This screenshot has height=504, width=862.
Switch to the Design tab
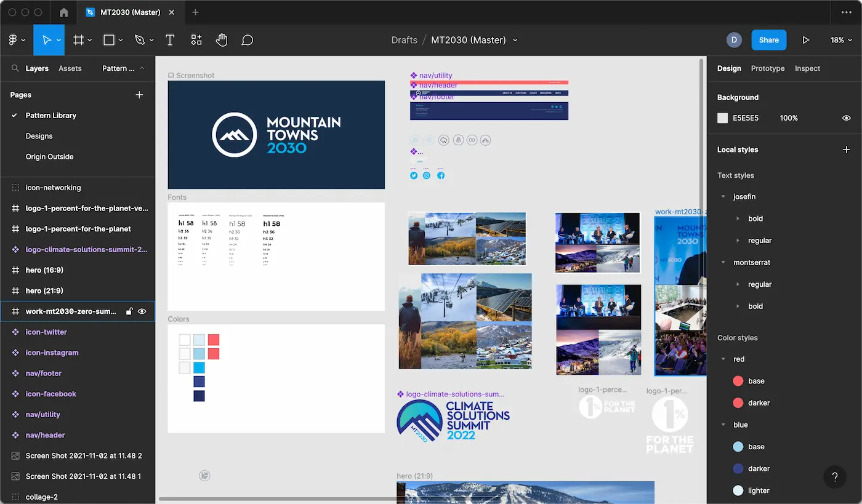coord(729,68)
